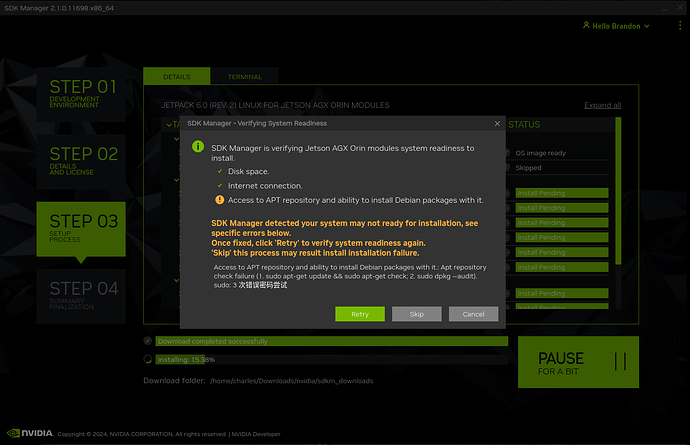Collapse the top target components chevron
The height and width of the screenshot is (445, 690).
click(x=169, y=125)
